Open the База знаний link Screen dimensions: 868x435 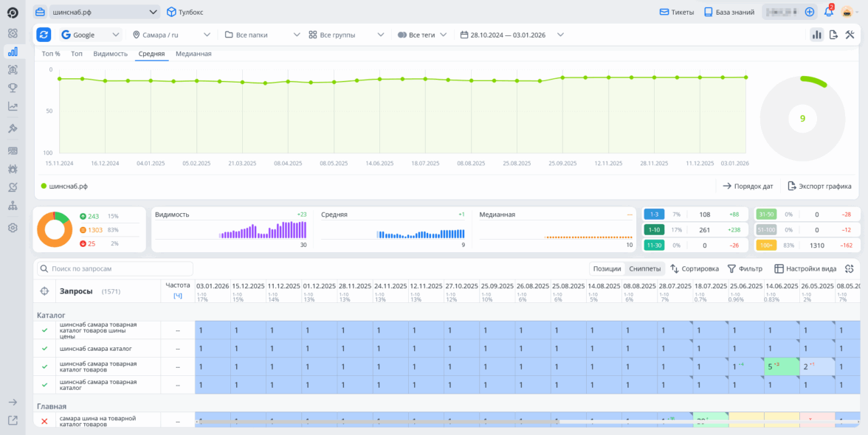[x=728, y=12]
